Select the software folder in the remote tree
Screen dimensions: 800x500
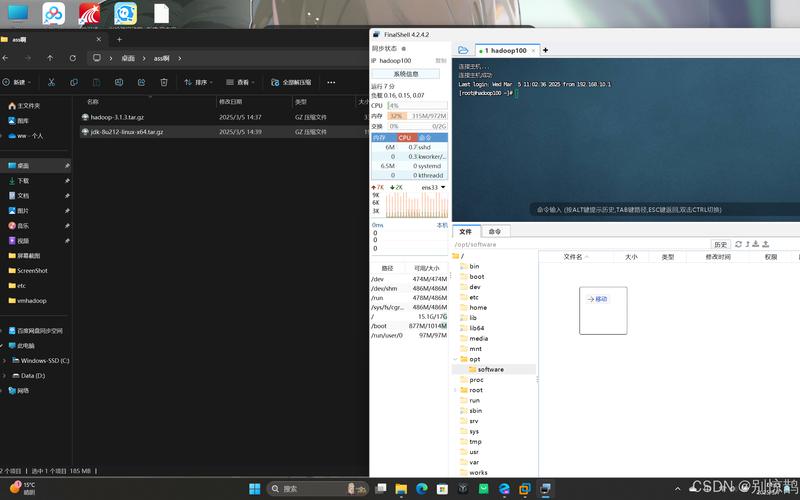(490, 369)
